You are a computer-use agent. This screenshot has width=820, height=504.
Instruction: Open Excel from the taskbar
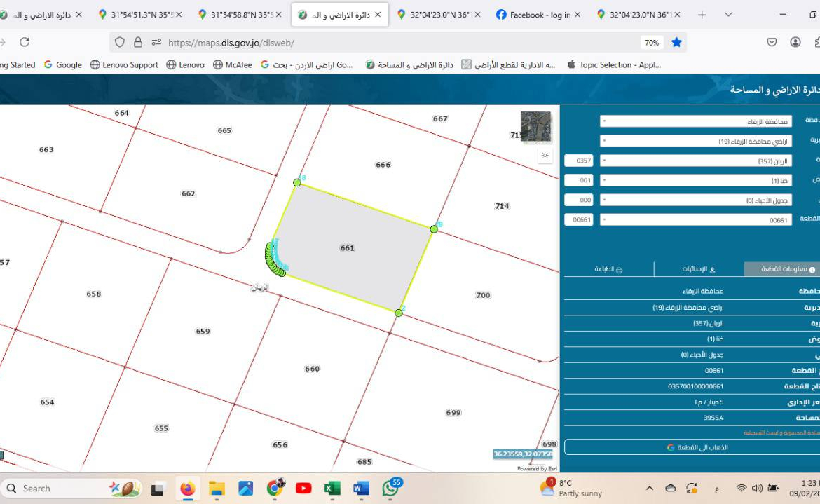pos(332,489)
